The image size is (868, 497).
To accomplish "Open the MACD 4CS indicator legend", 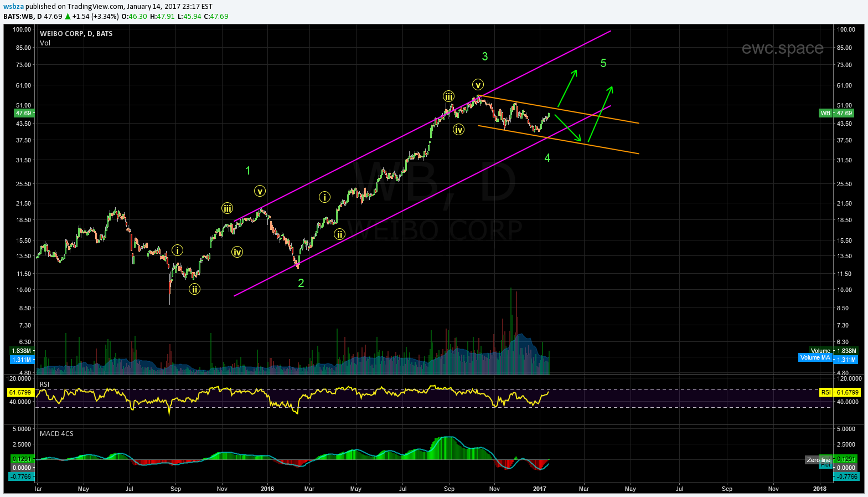I will (x=56, y=433).
